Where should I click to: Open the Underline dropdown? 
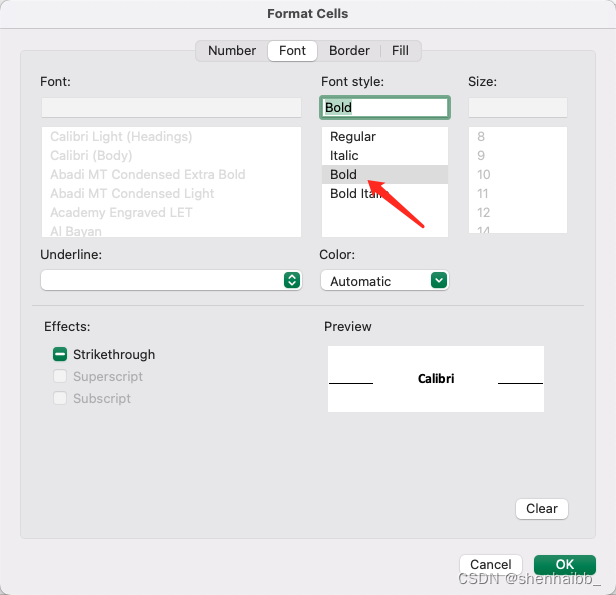coord(171,280)
